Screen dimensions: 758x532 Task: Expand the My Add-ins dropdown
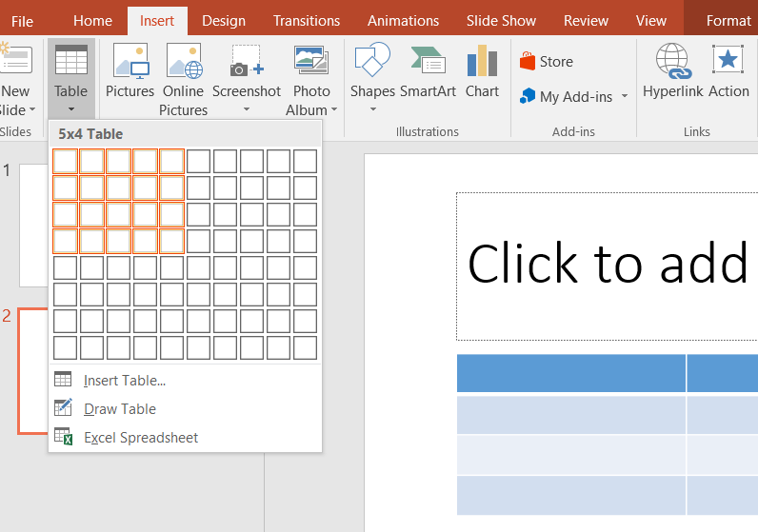coord(625,96)
